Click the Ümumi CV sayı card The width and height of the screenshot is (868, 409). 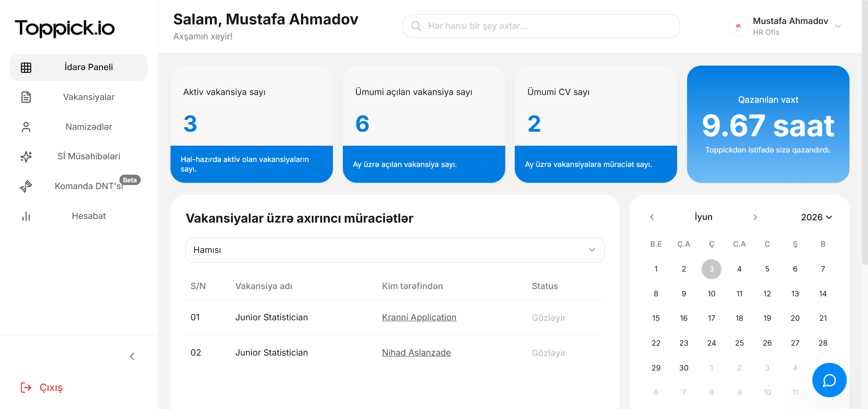coord(596,124)
